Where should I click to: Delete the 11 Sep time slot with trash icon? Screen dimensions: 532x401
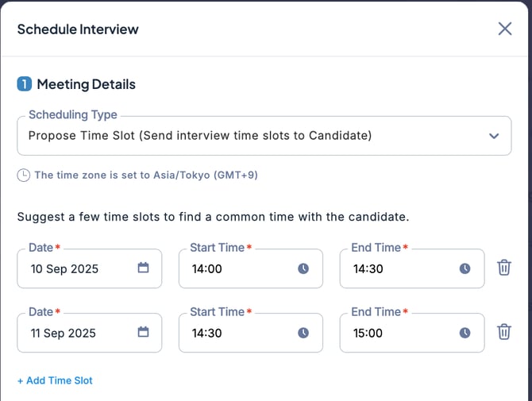(x=503, y=332)
